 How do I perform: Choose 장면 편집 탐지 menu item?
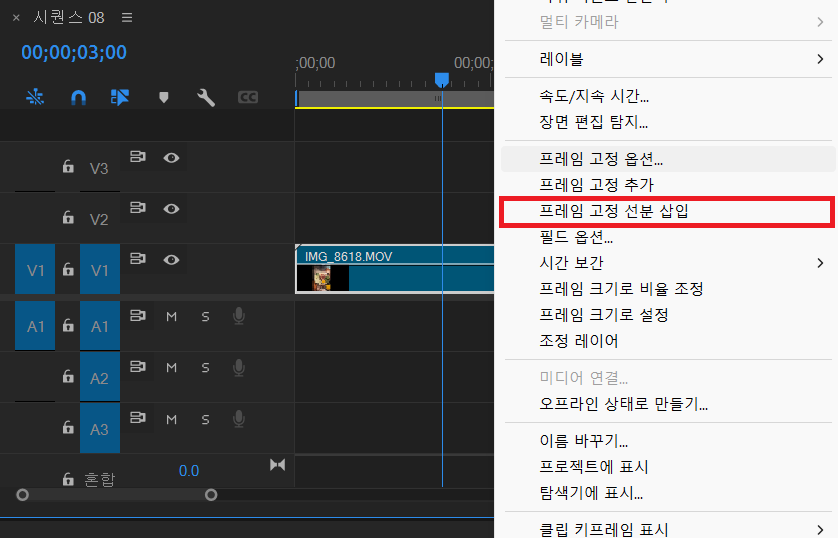point(668,122)
